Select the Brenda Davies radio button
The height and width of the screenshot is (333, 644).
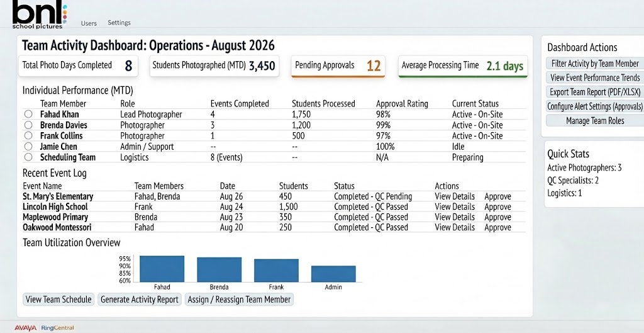28,125
